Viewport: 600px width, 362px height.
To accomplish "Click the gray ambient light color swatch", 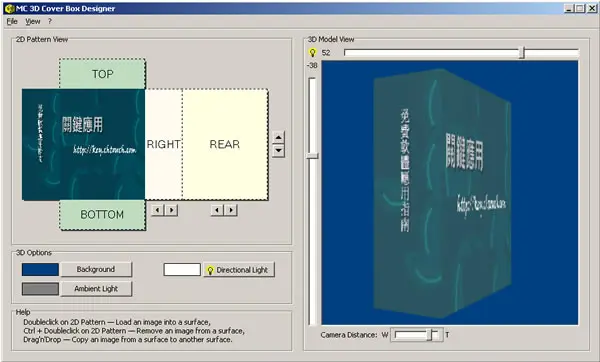I will click(x=40, y=289).
